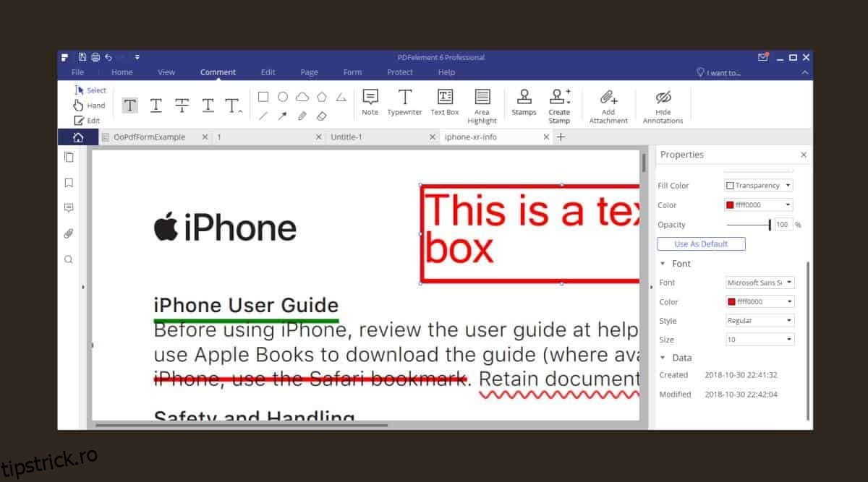
Task: Enable the Hand tool mode
Action: pos(90,106)
